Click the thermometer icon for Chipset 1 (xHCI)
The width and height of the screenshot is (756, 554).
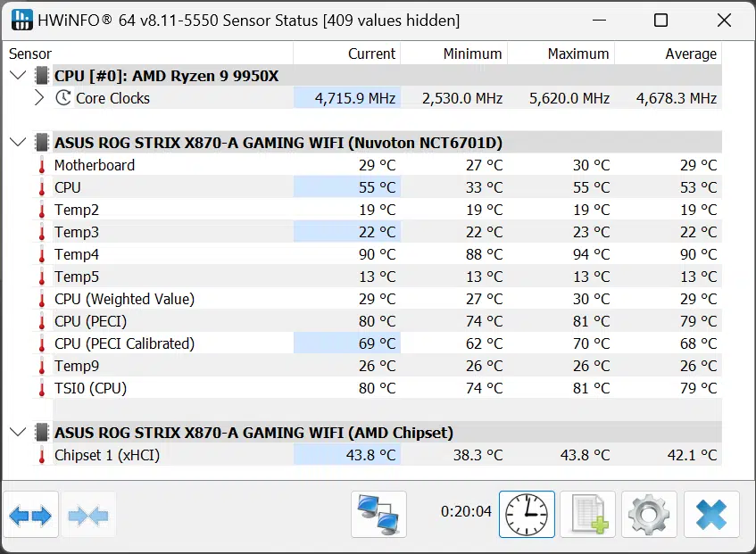42,455
